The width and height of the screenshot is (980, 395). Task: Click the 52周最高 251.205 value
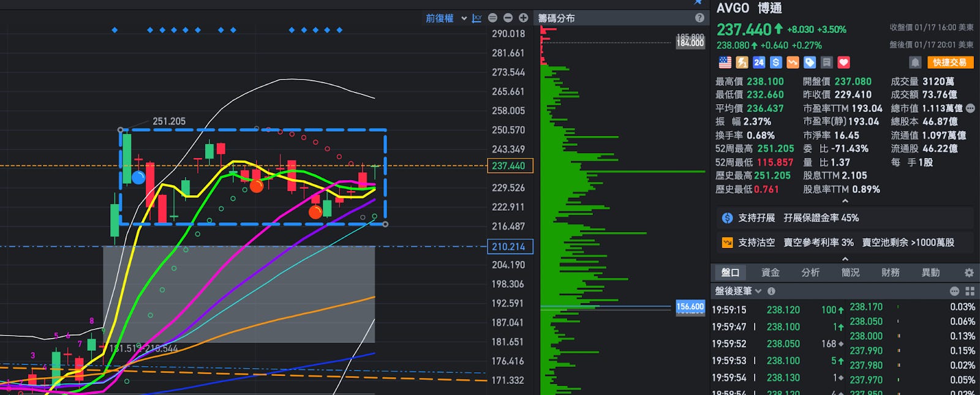(775, 149)
